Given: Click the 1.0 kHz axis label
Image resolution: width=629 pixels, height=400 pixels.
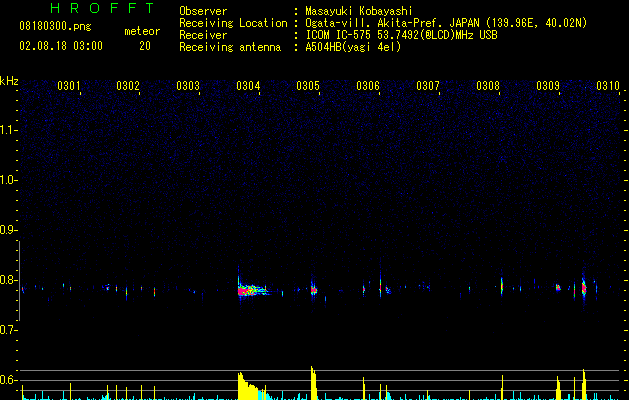Looking at the screenshot, I should point(9,180).
